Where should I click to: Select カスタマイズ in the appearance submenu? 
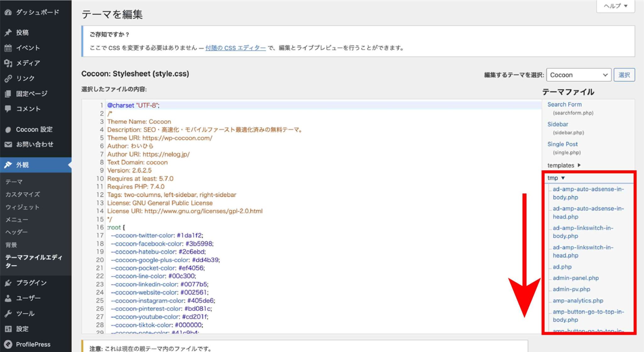22,194
